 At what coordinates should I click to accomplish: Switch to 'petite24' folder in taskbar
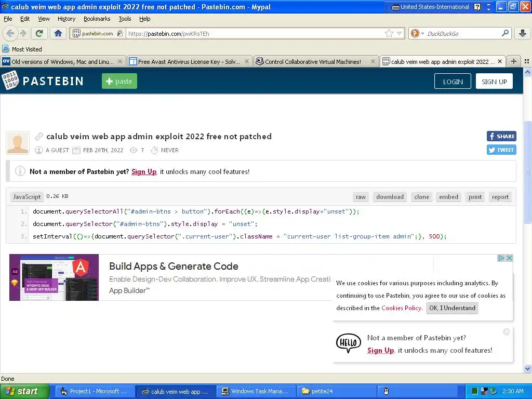[336, 391]
